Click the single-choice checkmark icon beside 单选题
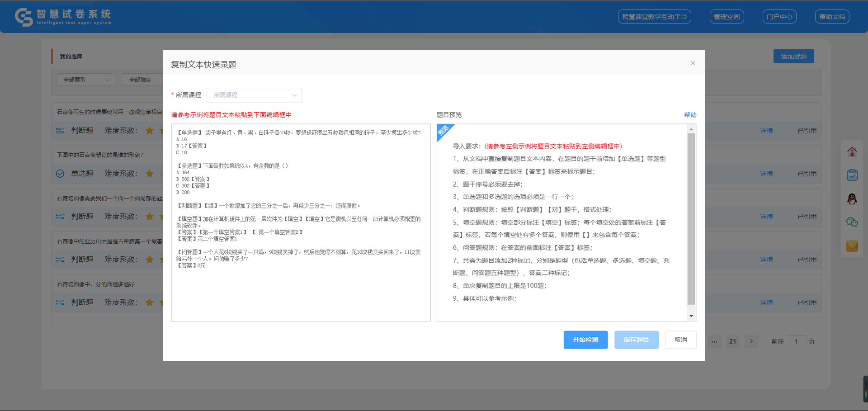868x411 pixels. (60, 174)
